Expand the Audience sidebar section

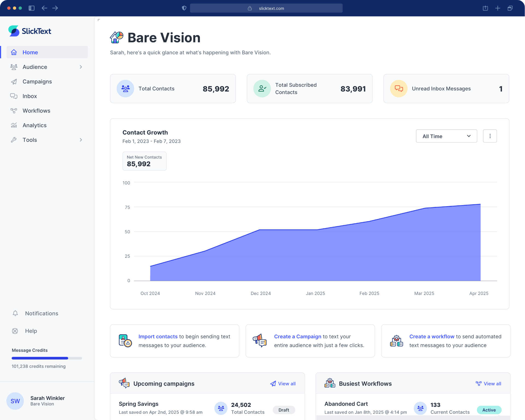(x=81, y=67)
